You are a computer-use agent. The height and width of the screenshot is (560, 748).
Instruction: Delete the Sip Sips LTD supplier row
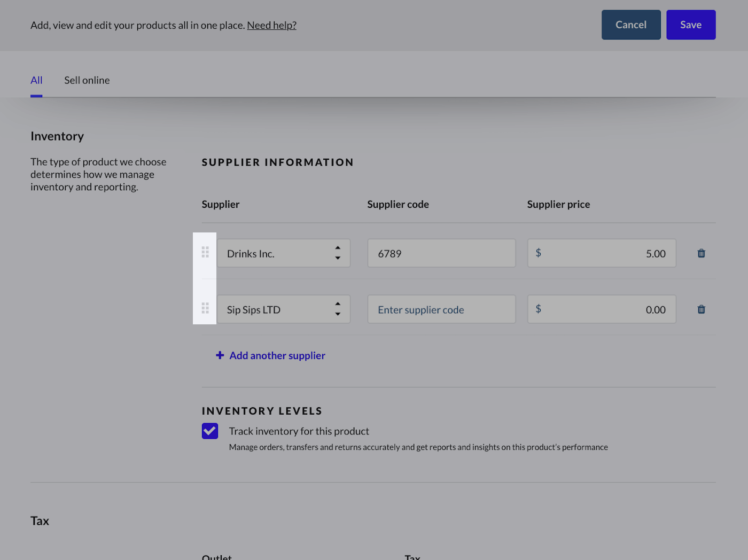tap(701, 309)
